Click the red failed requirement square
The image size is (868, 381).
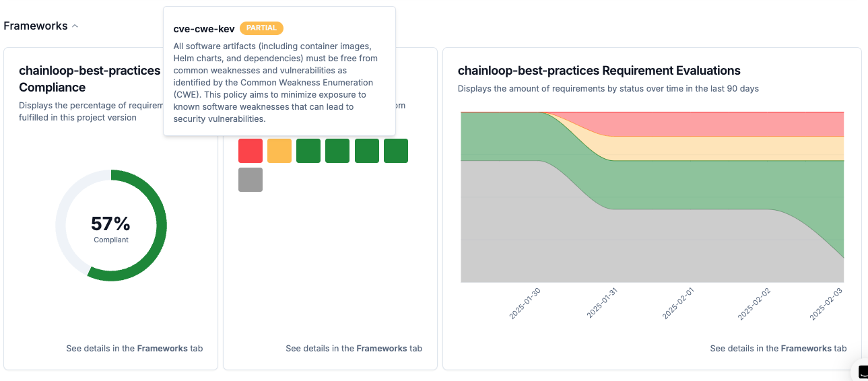(251, 151)
